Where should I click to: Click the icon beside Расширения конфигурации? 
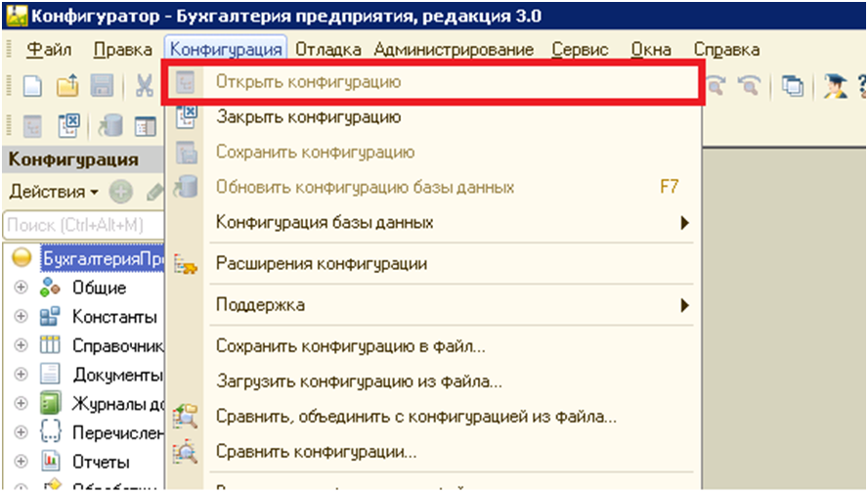(186, 264)
